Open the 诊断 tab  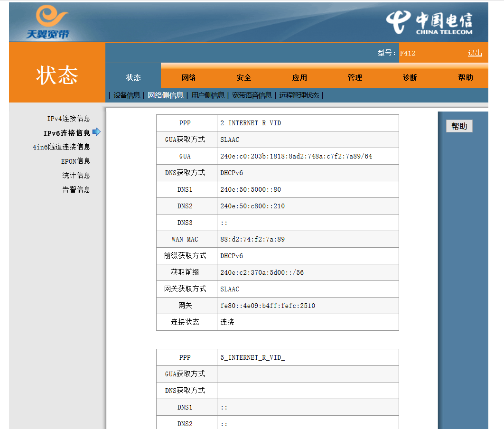(x=410, y=77)
